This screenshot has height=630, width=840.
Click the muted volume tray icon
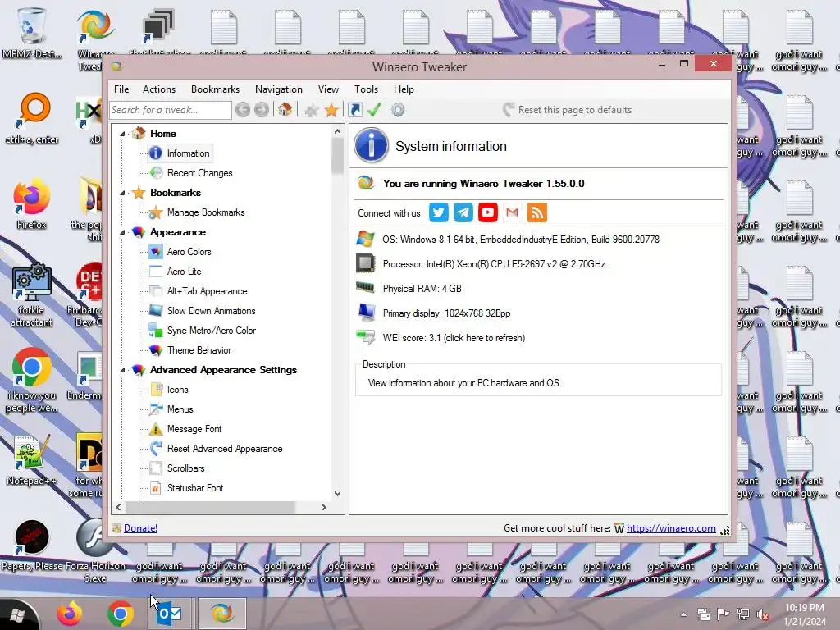(x=763, y=614)
